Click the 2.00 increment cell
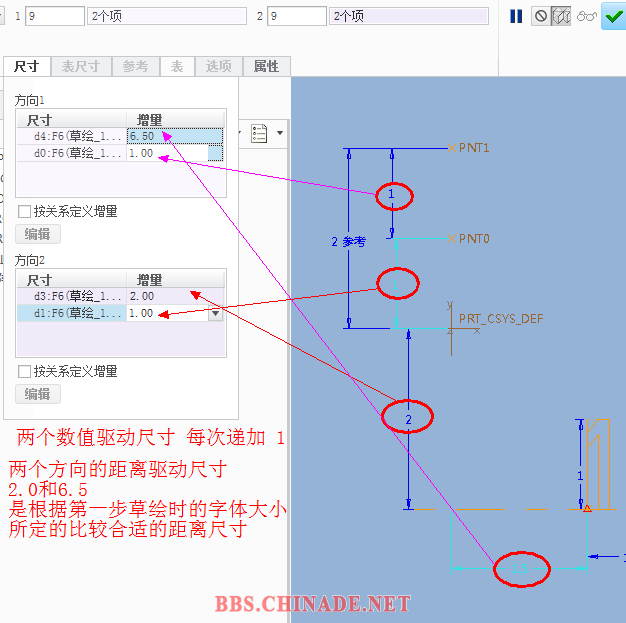 [175, 296]
